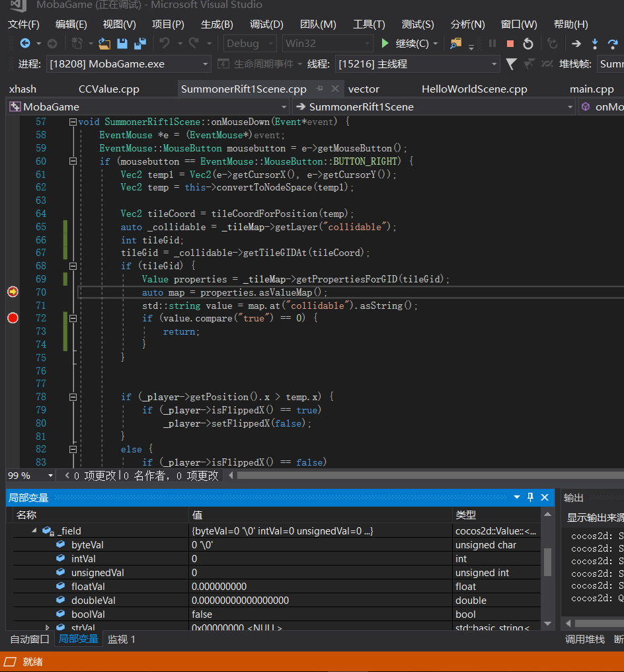This screenshot has height=672, width=624.
Task: Collapse the onMouseDown function at line 57
Action: click(x=72, y=122)
